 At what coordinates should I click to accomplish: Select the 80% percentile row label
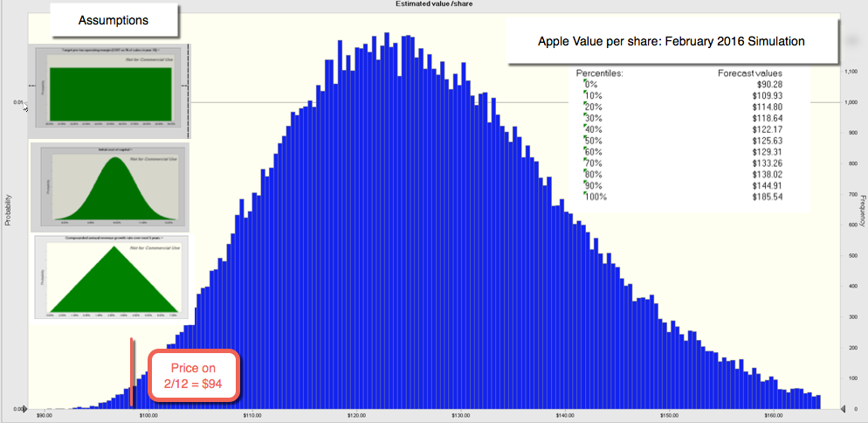coord(595,174)
